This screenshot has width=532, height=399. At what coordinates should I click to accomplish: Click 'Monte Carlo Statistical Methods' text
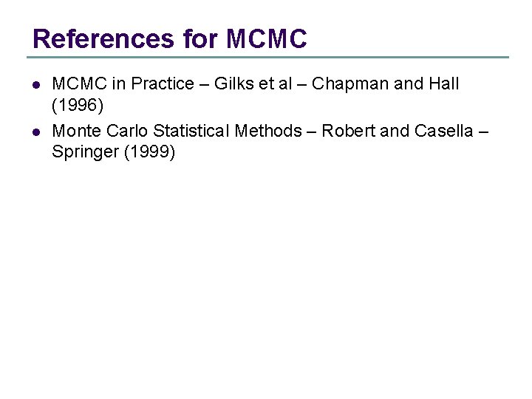pyautogui.click(x=177, y=132)
